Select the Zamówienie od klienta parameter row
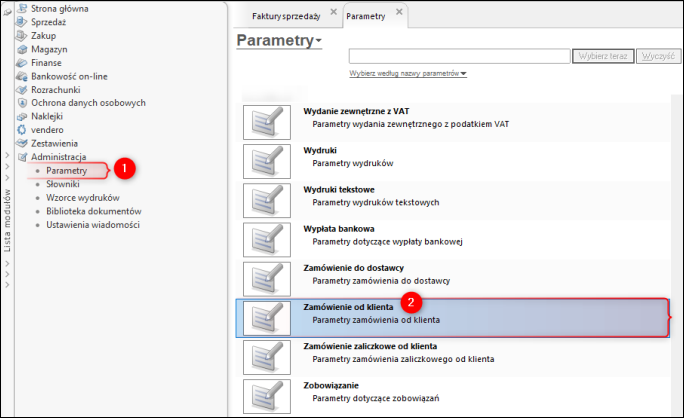This screenshot has width=684, height=418. click(x=452, y=315)
